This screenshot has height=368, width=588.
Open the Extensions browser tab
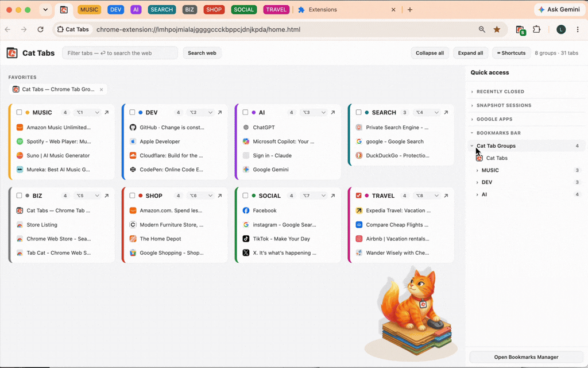[x=347, y=10]
